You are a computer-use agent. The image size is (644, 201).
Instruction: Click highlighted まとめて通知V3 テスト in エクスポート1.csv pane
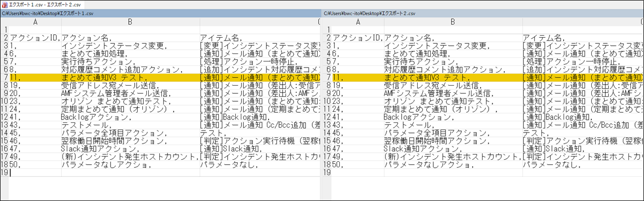coord(105,78)
